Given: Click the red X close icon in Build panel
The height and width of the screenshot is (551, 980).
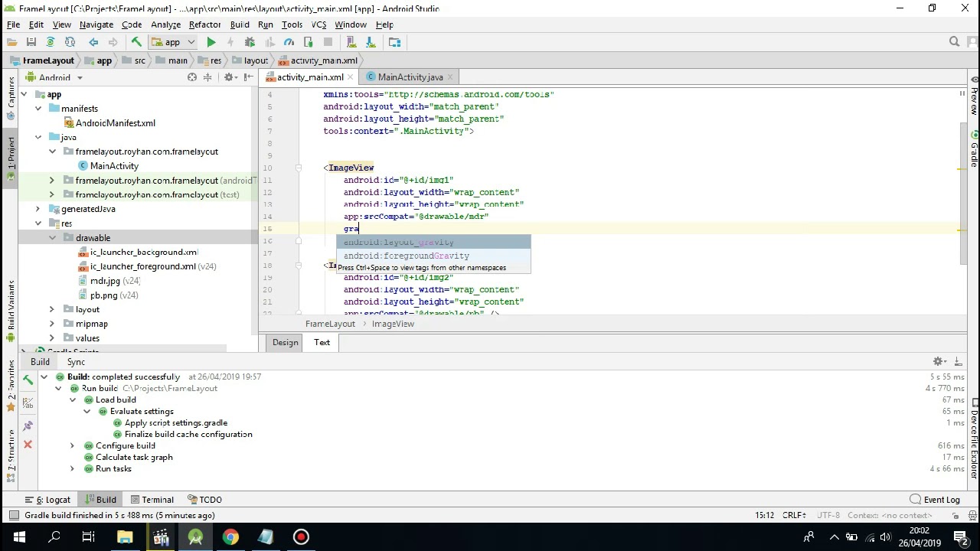Looking at the screenshot, I should coord(28,445).
